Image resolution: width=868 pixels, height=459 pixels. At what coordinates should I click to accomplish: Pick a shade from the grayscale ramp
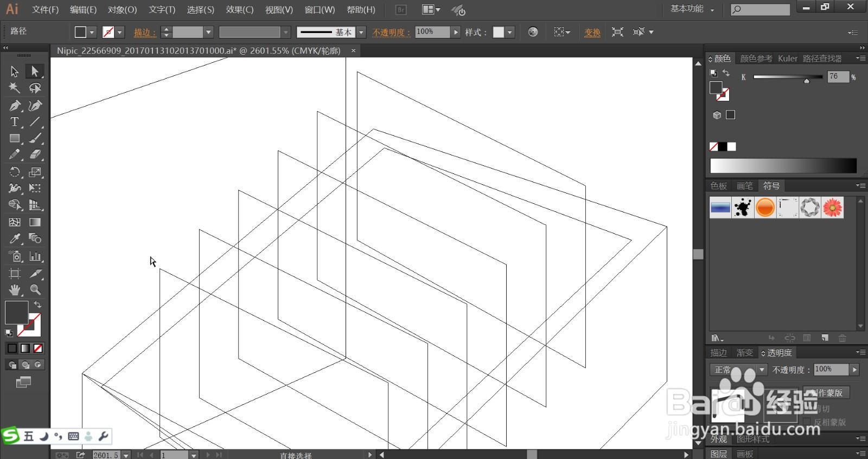click(x=783, y=166)
